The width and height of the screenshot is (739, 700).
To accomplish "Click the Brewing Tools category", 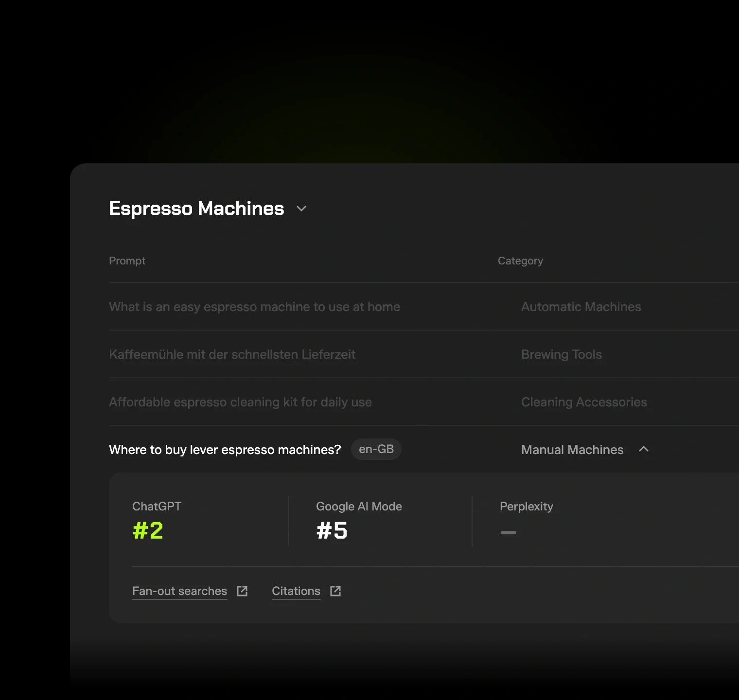I will [562, 354].
